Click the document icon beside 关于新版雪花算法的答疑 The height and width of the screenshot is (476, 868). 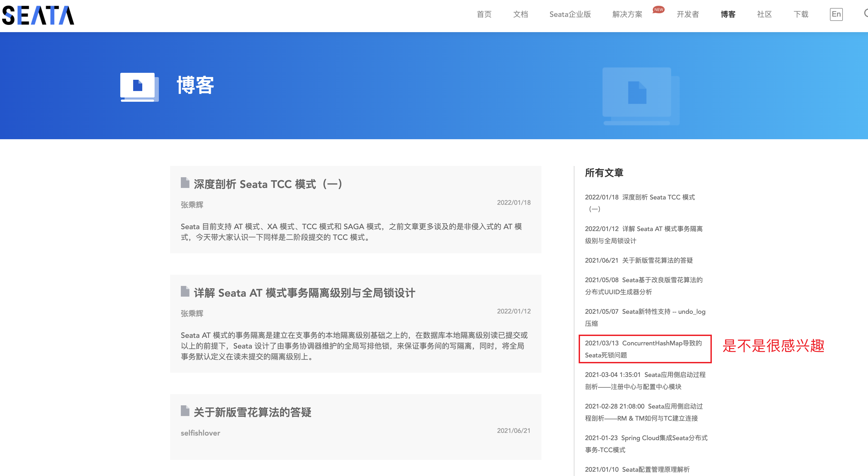[x=185, y=410]
